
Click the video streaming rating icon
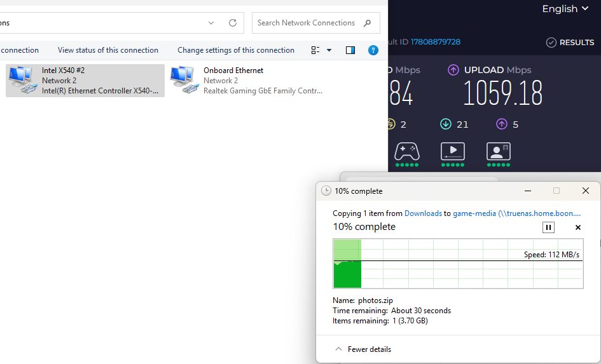click(x=453, y=151)
